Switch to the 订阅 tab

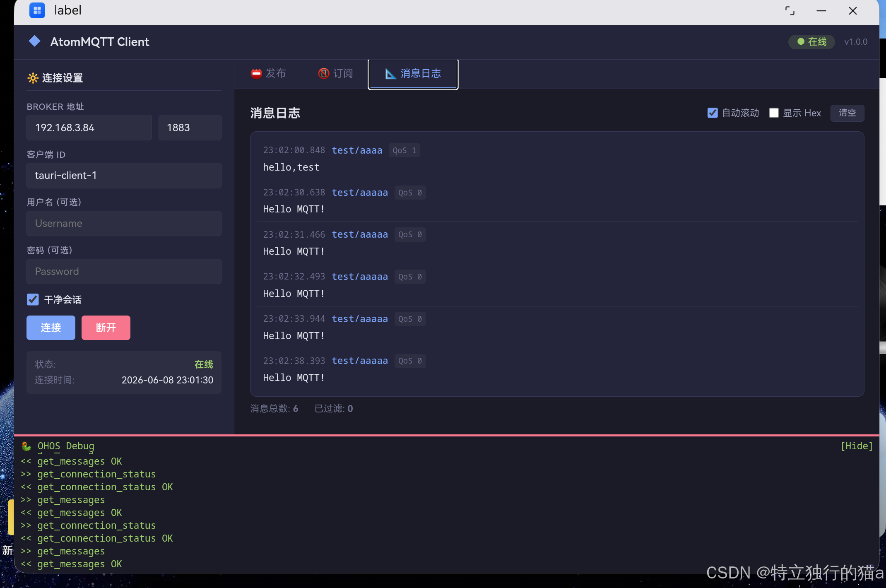pyautogui.click(x=336, y=74)
